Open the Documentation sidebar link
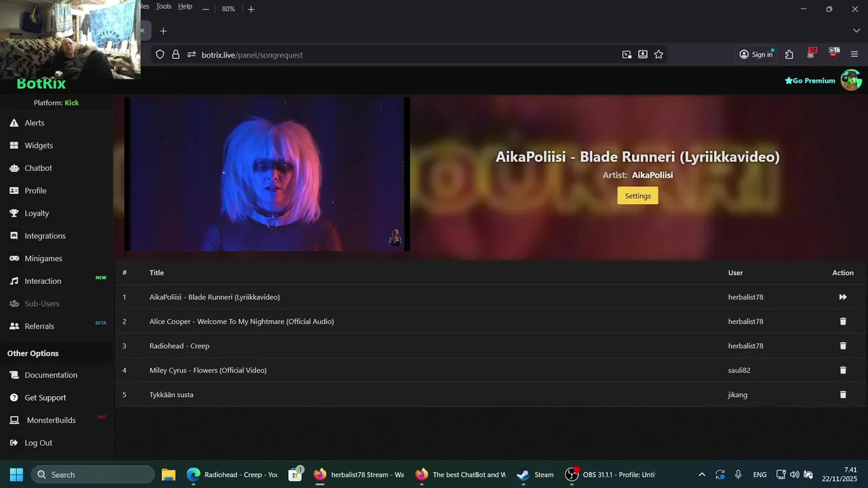 51,375
